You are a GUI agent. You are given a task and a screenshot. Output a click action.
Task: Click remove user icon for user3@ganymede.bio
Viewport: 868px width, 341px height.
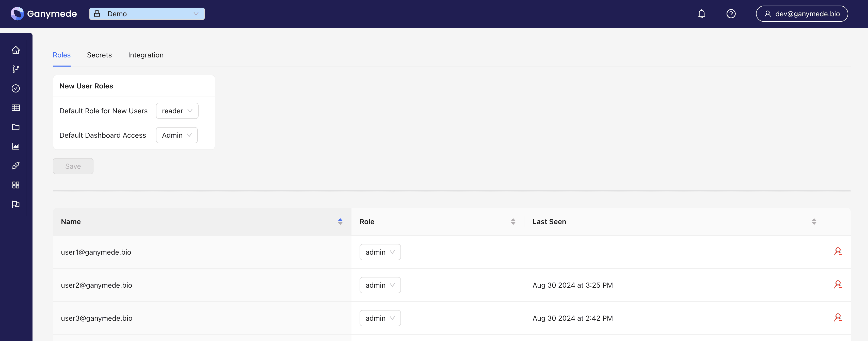(838, 318)
